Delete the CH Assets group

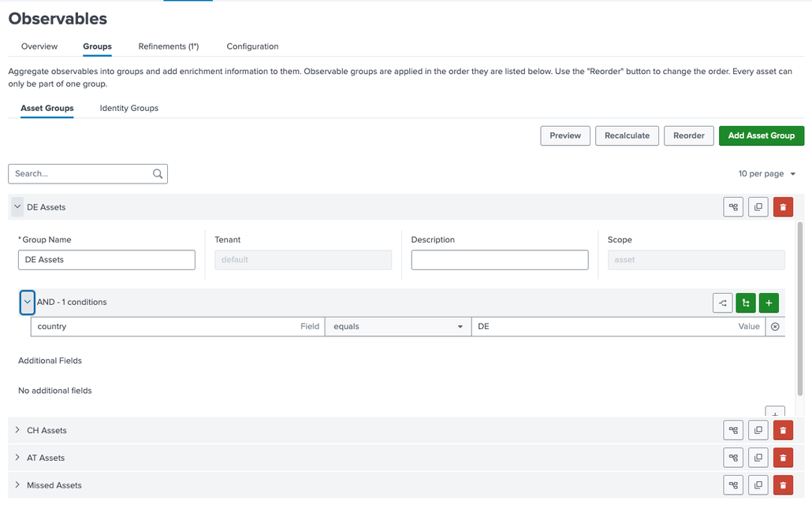point(782,430)
